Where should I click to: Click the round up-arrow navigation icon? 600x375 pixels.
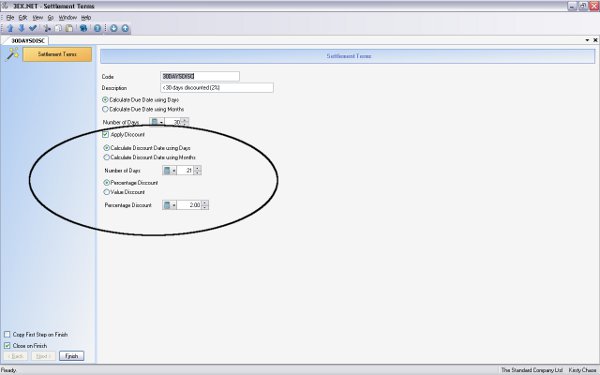[125, 28]
